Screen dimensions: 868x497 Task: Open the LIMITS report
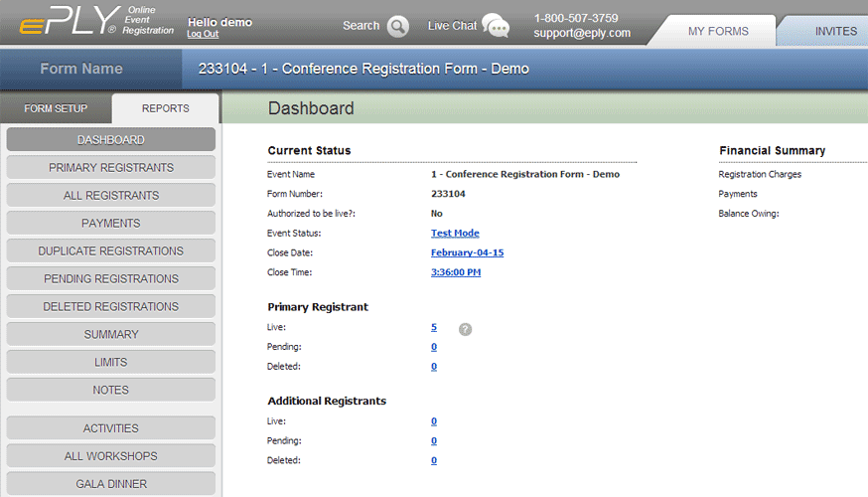pos(110,362)
